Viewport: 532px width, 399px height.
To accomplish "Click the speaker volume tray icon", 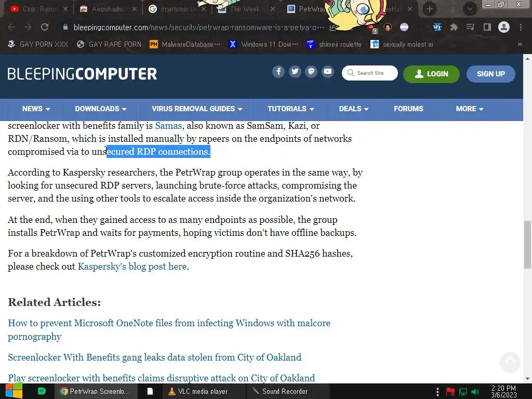I will (x=475, y=392).
